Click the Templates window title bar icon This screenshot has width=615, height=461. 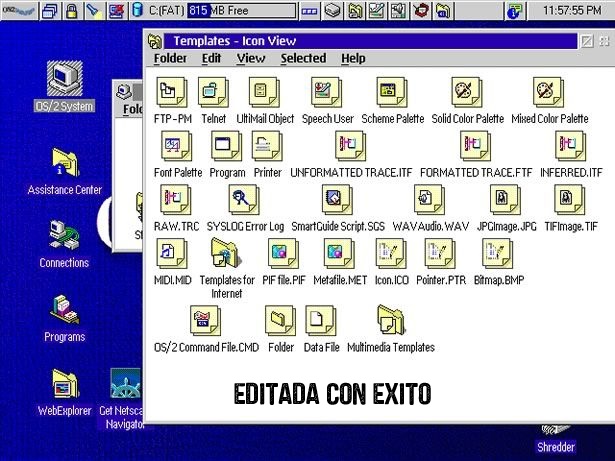point(155,41)
